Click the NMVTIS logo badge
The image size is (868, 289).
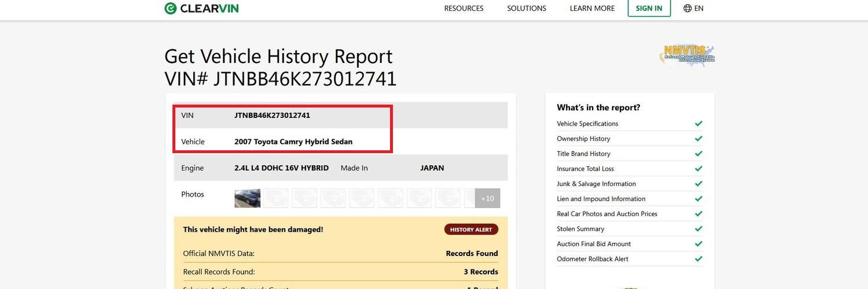pos(687,55)
